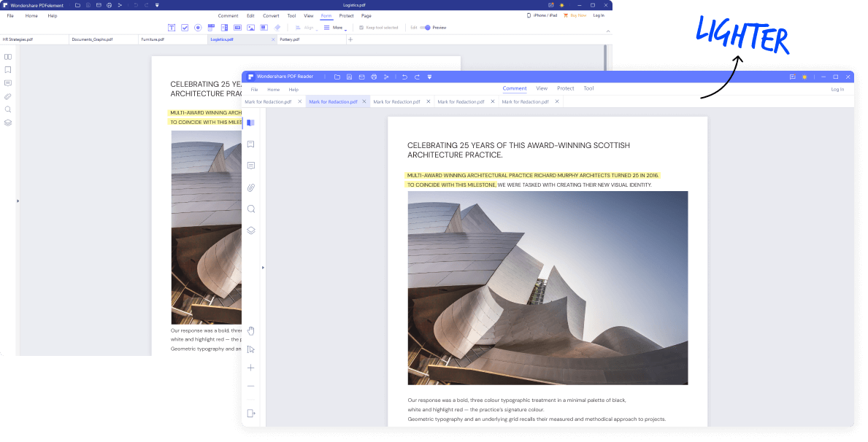Open the Page tab in PDFelement

pos(366,16)
